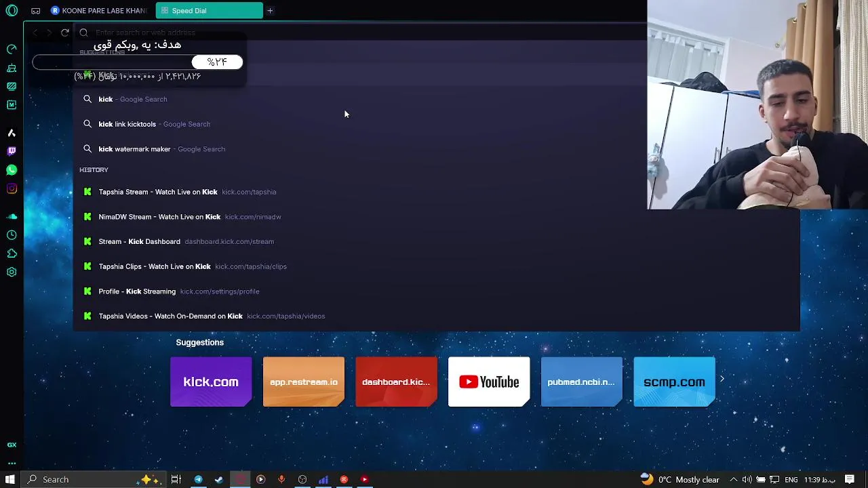Screen dimensions: 868x488
Task: Open Opera GX taskbar icon
Action: [x=240, y=479]
